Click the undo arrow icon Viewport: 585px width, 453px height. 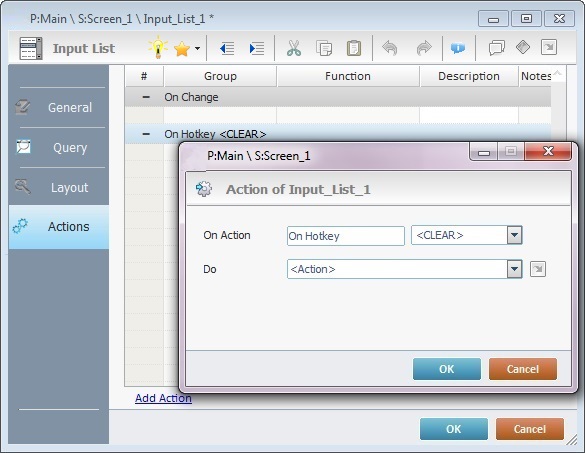pos(390,48)
